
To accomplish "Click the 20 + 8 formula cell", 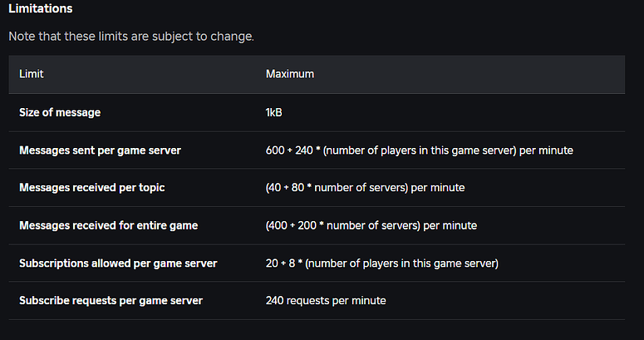I will coord(381,264).
